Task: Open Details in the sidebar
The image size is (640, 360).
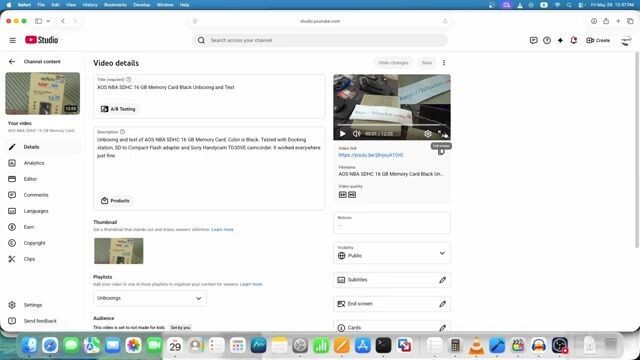Action: tap(42, 147)
